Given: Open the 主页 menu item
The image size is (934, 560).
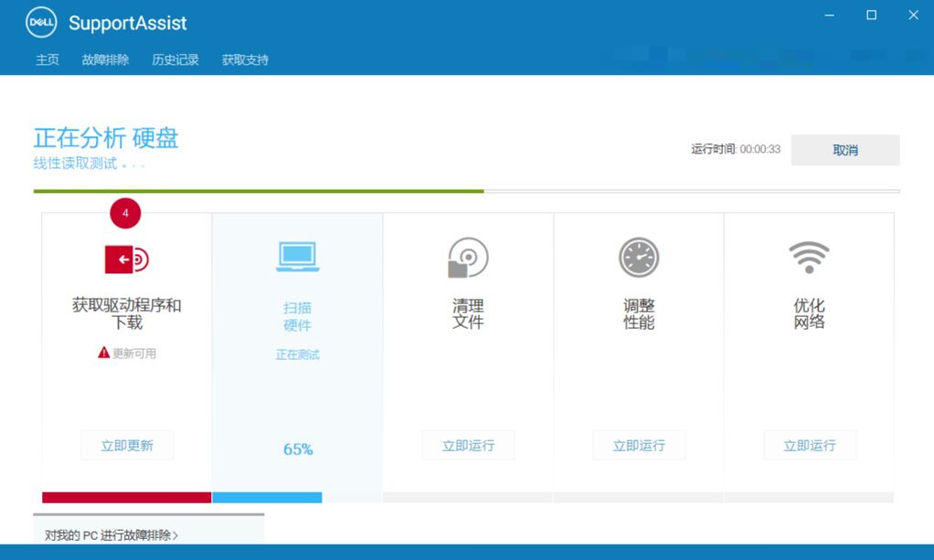Looking at the screenshot, I should coord(47,59).
